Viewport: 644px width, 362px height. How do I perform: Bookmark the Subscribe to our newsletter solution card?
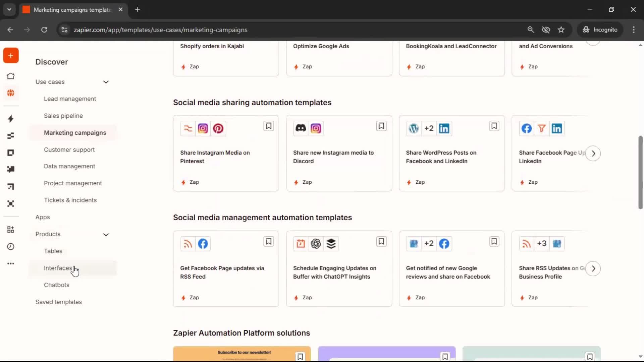tap(300, 356)
